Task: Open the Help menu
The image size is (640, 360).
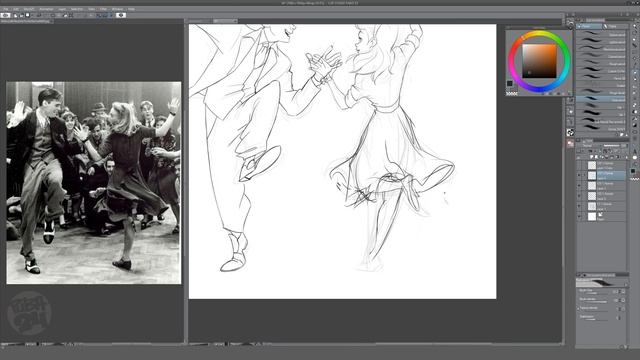Action: pyautogui.click(x=131, y=9)
